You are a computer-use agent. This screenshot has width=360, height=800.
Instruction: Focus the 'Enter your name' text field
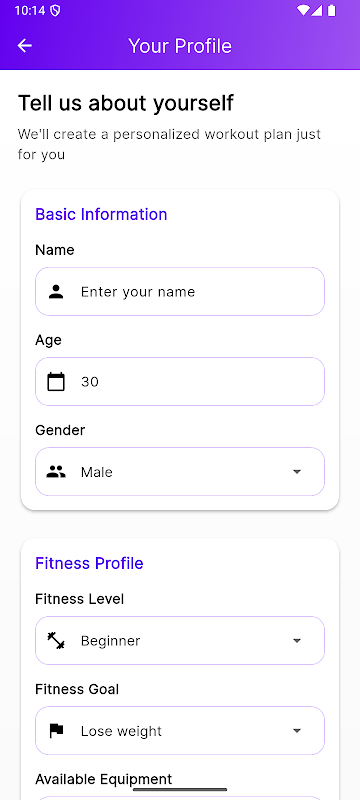(x=179, y=291)
